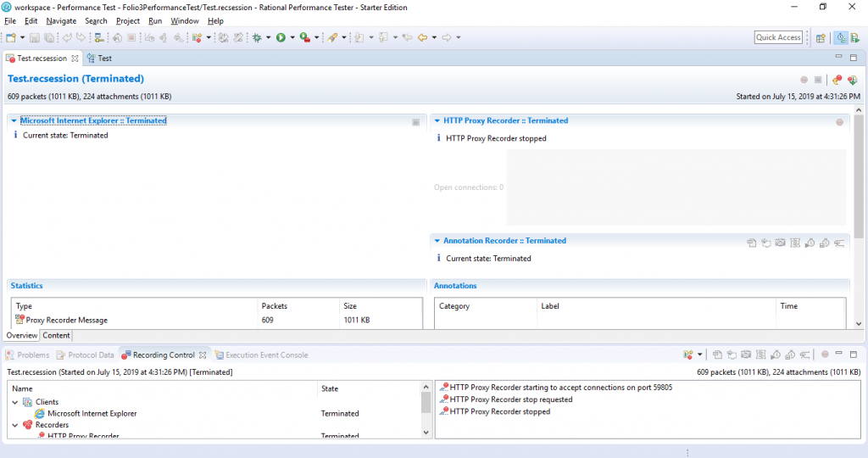Open dropdown next to New wizard icon
868x458 pixels.
(22, 37)
